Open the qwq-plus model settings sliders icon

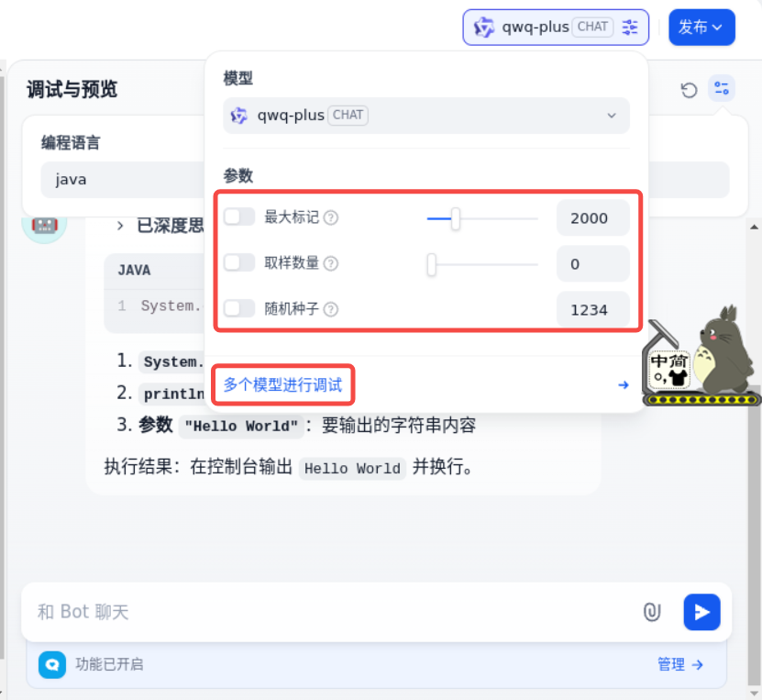click(x=630, y=28)
